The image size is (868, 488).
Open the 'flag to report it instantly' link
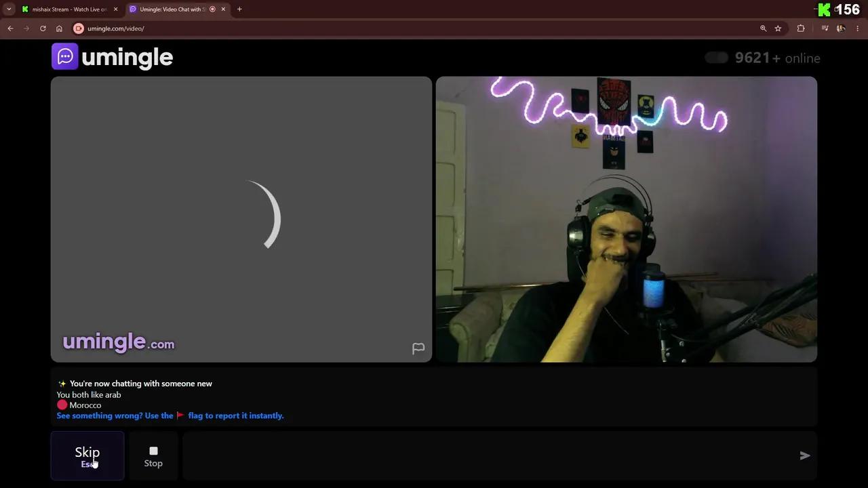click(170, 415)
